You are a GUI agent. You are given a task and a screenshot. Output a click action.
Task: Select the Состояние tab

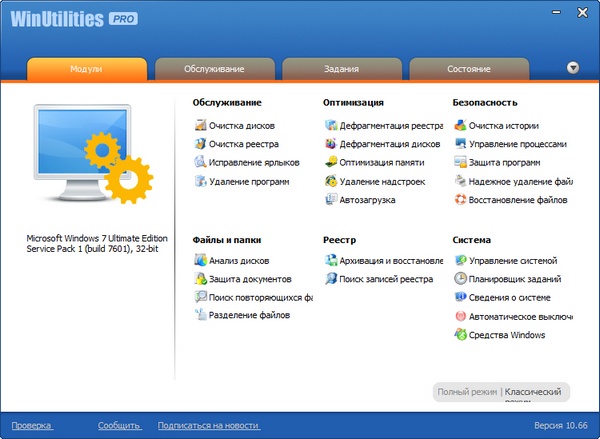pyautogui.click(x=468, y=69)
